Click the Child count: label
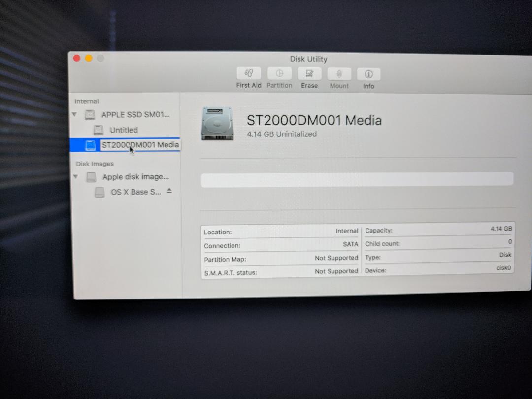Screen dimensions: 532x399 tap(382, 244)
